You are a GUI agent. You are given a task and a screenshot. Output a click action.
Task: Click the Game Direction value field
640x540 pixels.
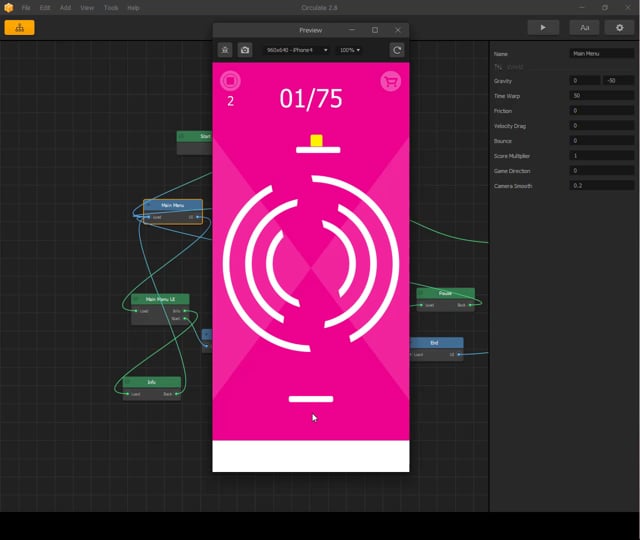(x=602, y=171)
